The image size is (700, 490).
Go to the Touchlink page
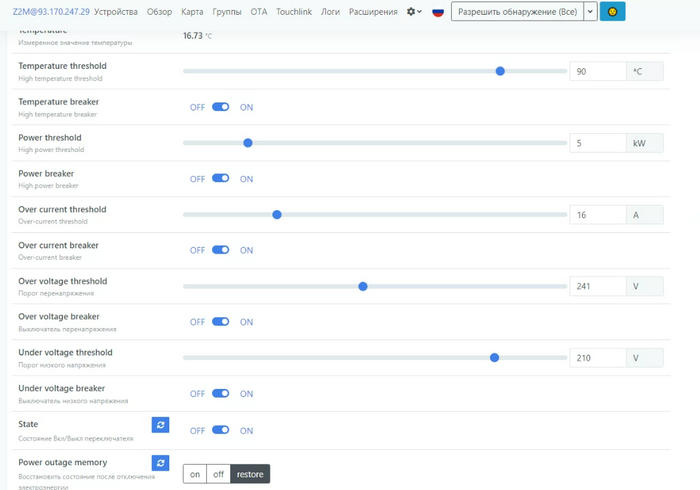click(295, 12)
